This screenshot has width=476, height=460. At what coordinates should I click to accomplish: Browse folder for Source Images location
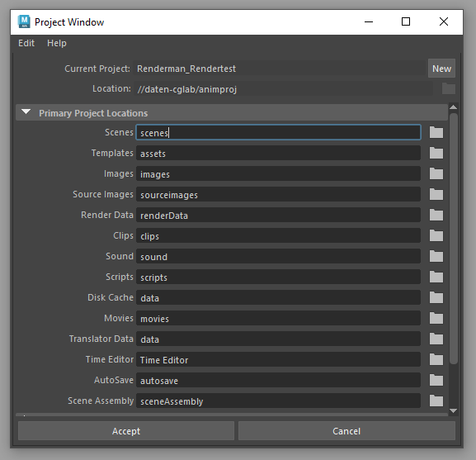tap(436, 194)
